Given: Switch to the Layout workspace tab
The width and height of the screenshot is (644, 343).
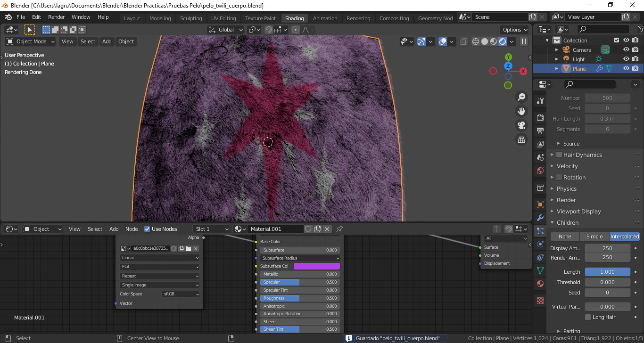Looking at the screenshot, I should point(132,18).
